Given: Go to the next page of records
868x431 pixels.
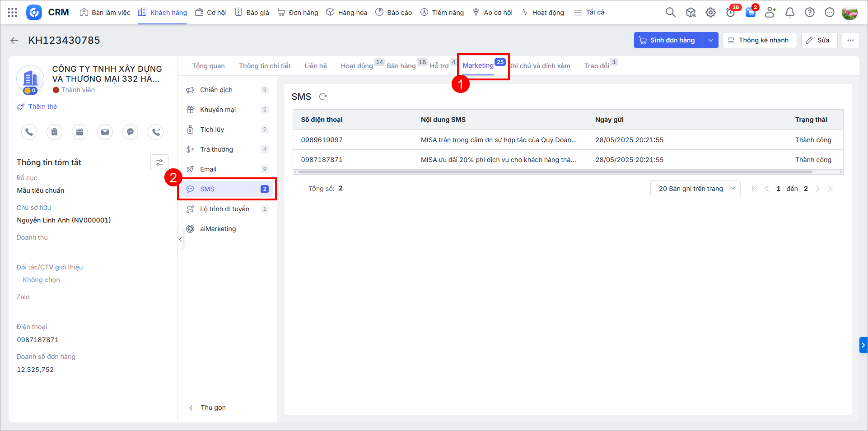Looking at the screenshot, I should coord(817,189).
